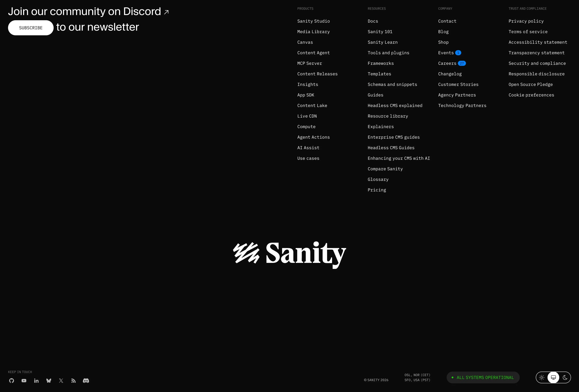Open the Discord icon in footer
579x392 pixels.
tap(86, 381)
